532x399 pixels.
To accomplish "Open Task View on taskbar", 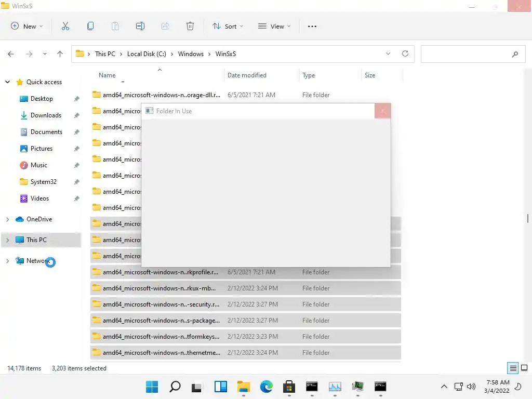I will 197,387.
